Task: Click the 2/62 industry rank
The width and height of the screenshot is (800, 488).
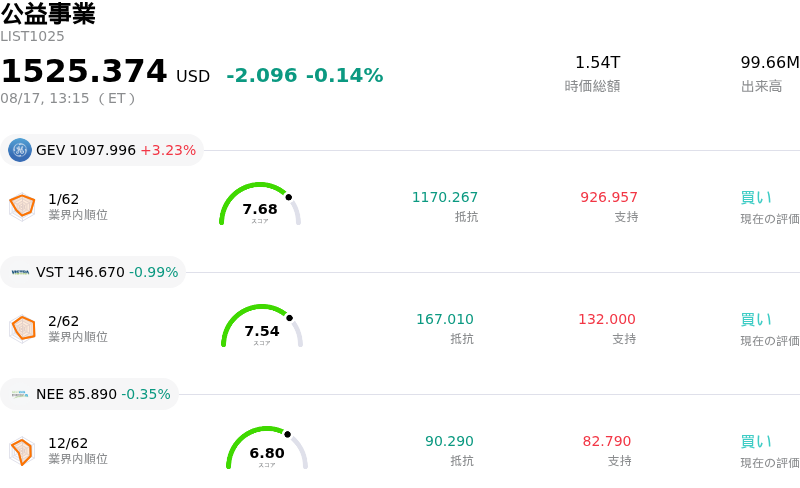Action: [64, 321]
